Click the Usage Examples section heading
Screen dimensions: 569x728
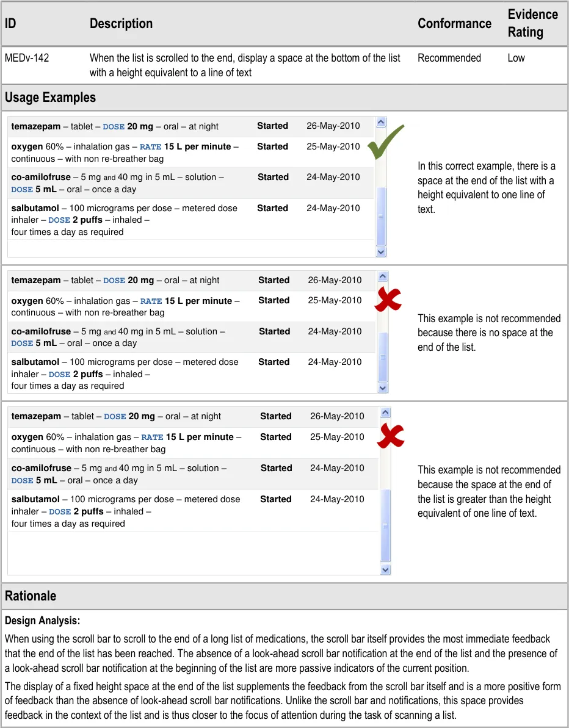pyautogui.click(x=50, y=98)
